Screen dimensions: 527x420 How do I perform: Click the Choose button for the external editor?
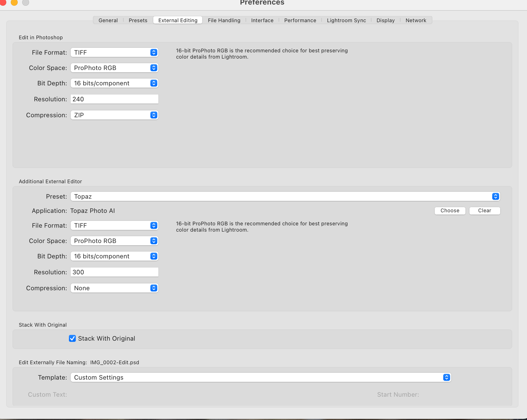(x=450, y=211)
